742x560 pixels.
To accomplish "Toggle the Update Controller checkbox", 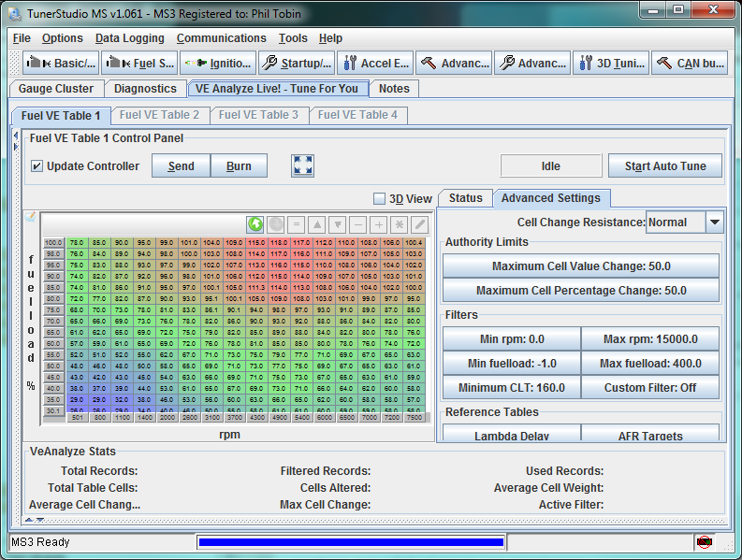I will [x=37, y=166].
